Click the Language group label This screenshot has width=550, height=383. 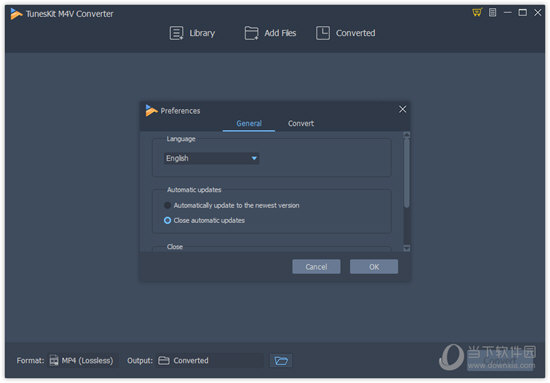tap(181, 139)
